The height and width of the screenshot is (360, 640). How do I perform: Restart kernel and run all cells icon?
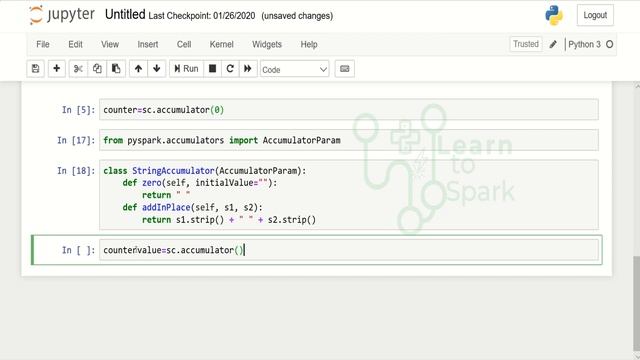click(248, 69)
